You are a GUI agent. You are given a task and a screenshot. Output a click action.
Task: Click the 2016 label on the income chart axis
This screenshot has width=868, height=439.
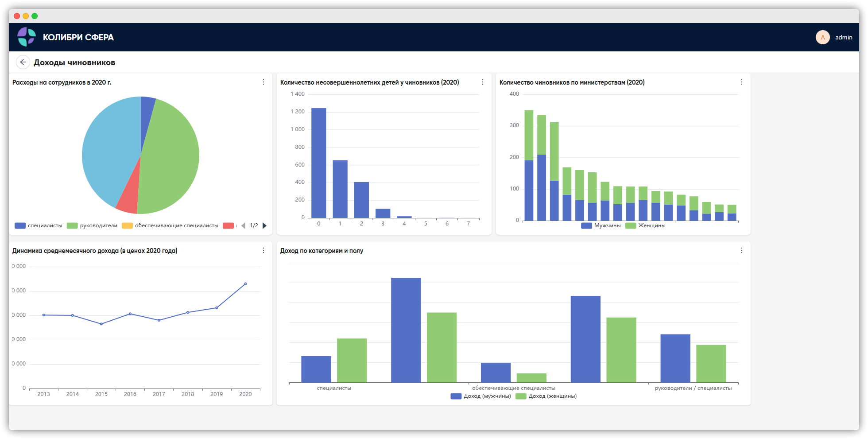click(130, 394)
